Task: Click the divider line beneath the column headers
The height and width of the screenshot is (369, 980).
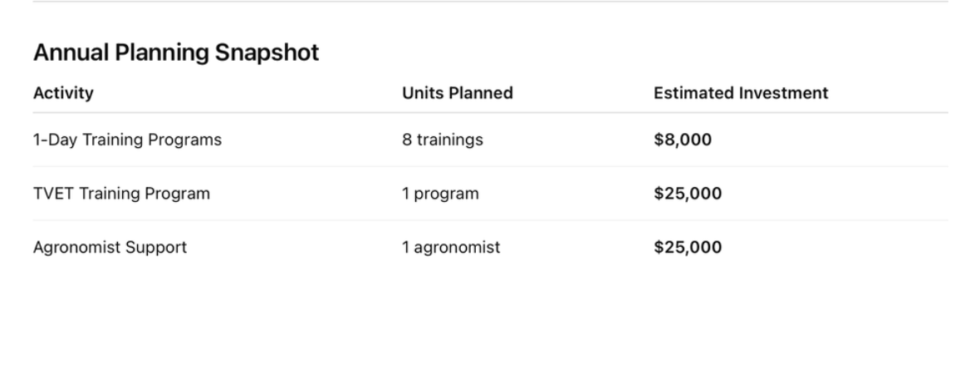Action: coord(490,112)
